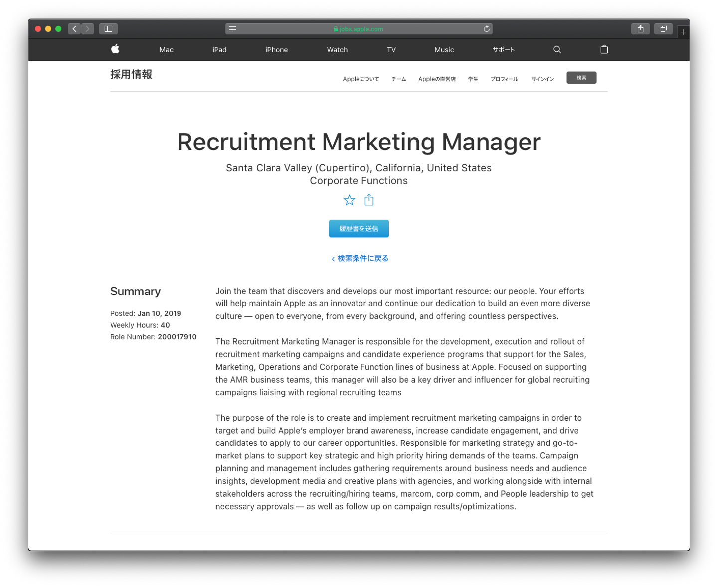Submit resume with 履歴書を送信 button
This screenshot has height=588, width=718.
pyautogui.click(x=359, y=229)
